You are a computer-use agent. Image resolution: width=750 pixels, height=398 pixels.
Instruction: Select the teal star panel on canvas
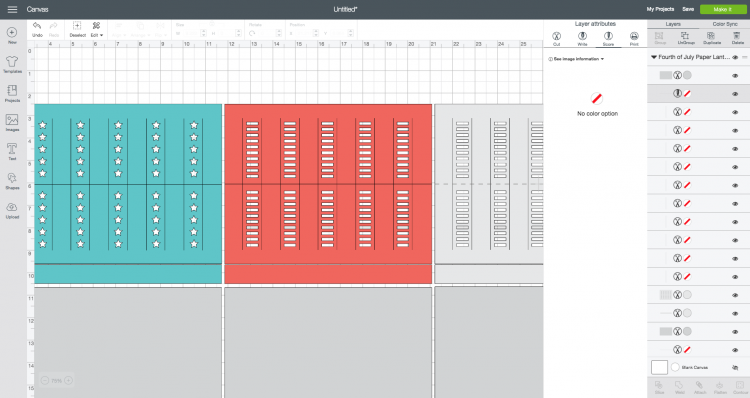128,194
